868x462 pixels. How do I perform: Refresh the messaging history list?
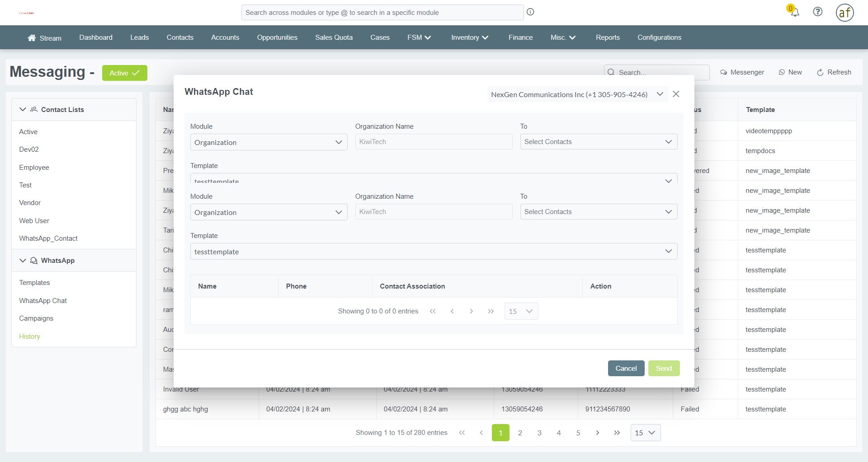click(x=834, y=72)
